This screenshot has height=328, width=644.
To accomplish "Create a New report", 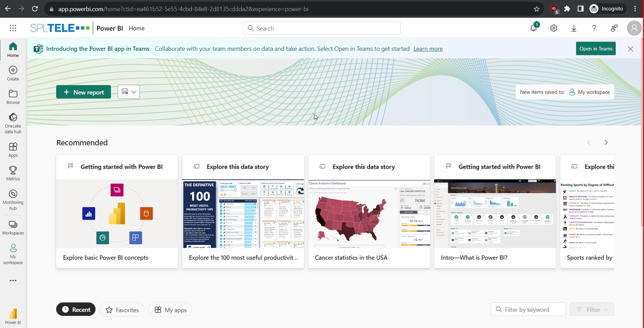I will (x=83, y=92).
